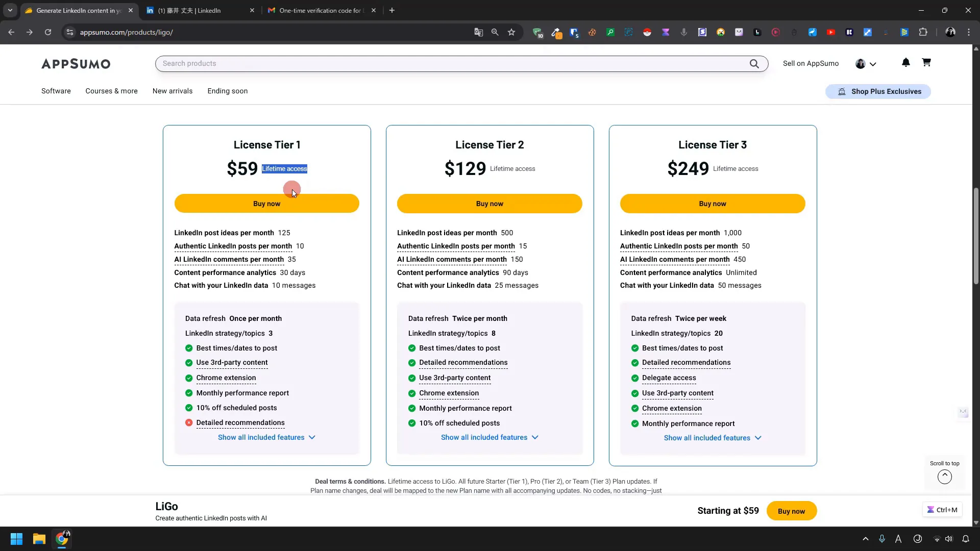Click the small collapse widget at right edge
Viewport: 980px width, 551px height.
pos(963,412)
